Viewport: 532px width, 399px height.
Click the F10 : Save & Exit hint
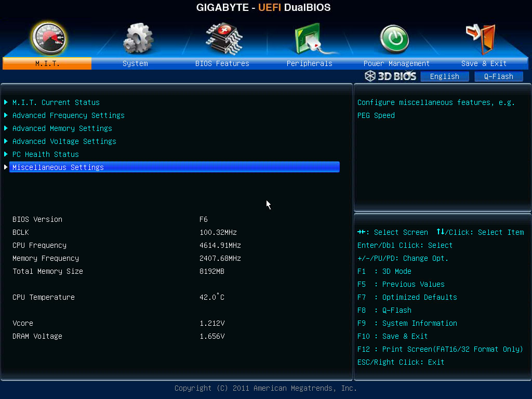coord(393,336)
